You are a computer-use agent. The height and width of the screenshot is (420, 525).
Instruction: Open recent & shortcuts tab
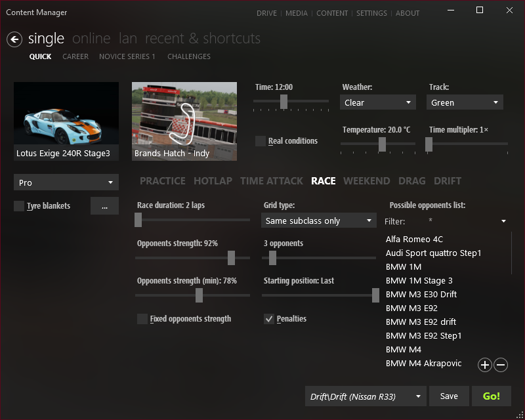pyautogui.click(x=203, y=39)
